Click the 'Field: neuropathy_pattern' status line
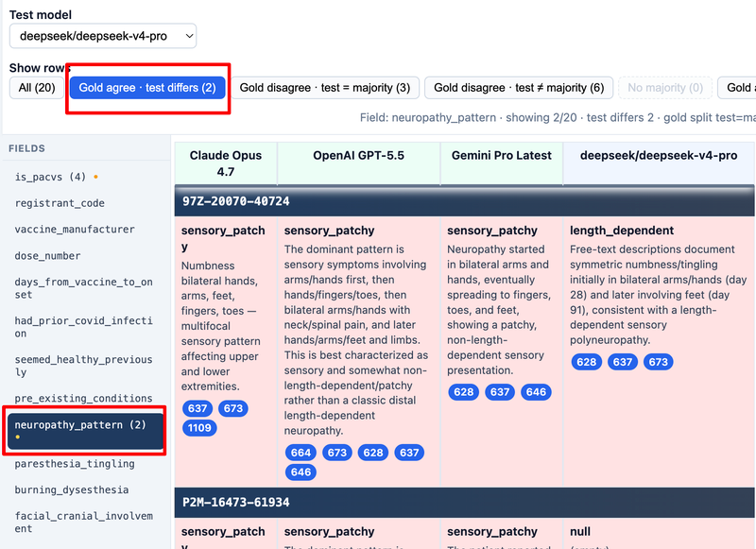The image size is (756, 549). tap(558, 117)
